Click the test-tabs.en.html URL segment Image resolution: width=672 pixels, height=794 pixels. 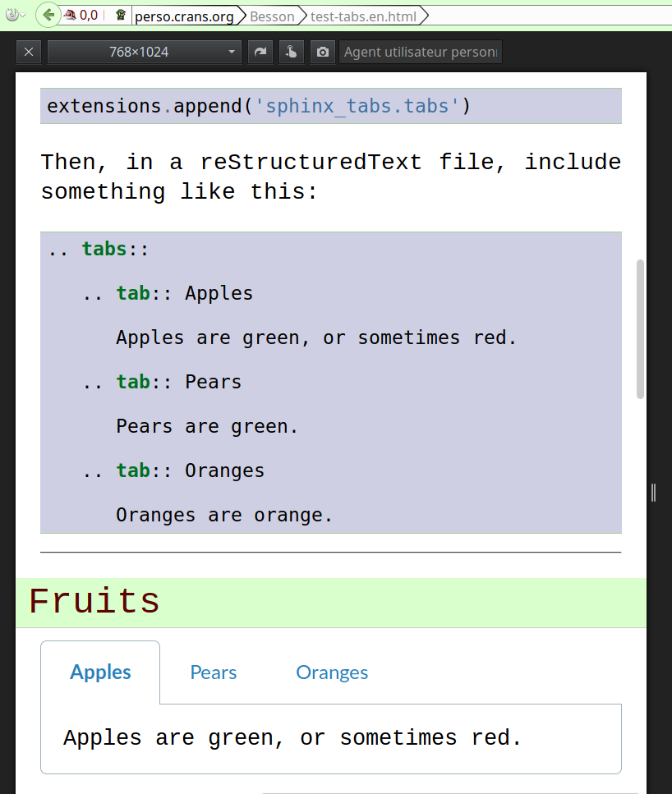(x=363, y=16)
